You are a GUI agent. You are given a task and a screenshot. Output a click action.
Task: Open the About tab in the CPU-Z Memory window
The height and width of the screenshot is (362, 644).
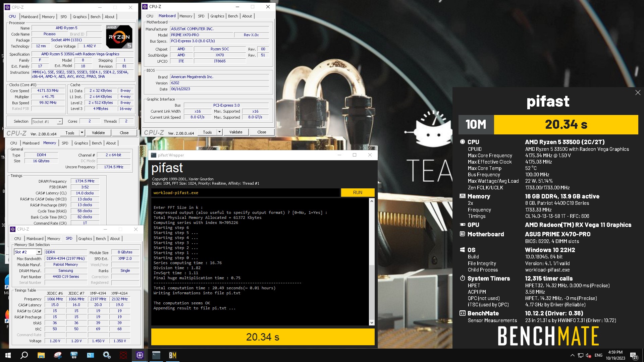pyautogui.click(x=111, y=143)
